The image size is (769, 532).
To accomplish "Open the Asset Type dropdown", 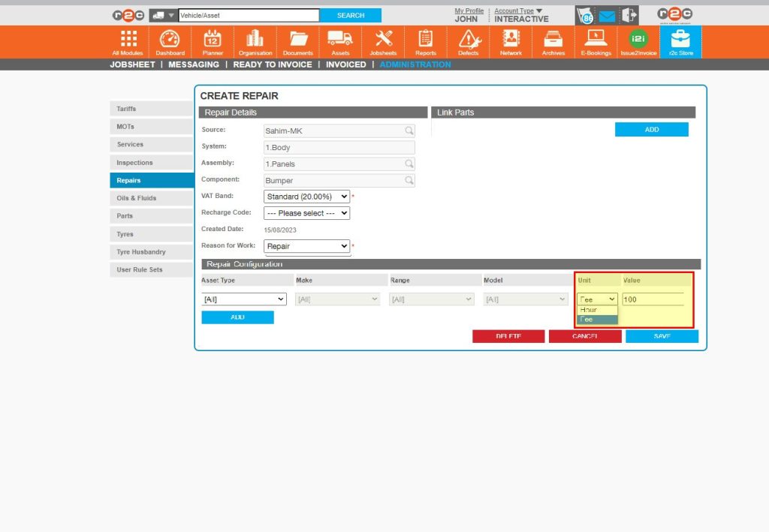I will point(244,299).
